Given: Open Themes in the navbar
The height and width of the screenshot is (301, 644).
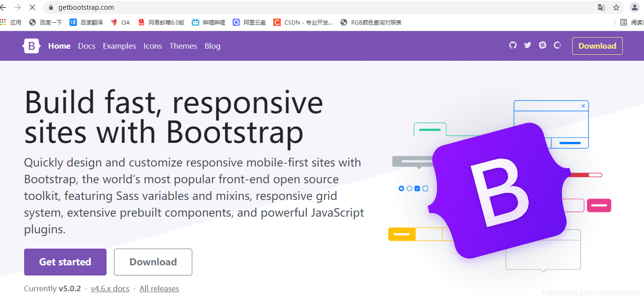Looking at the screenshot, I should [x=183, y=46].
